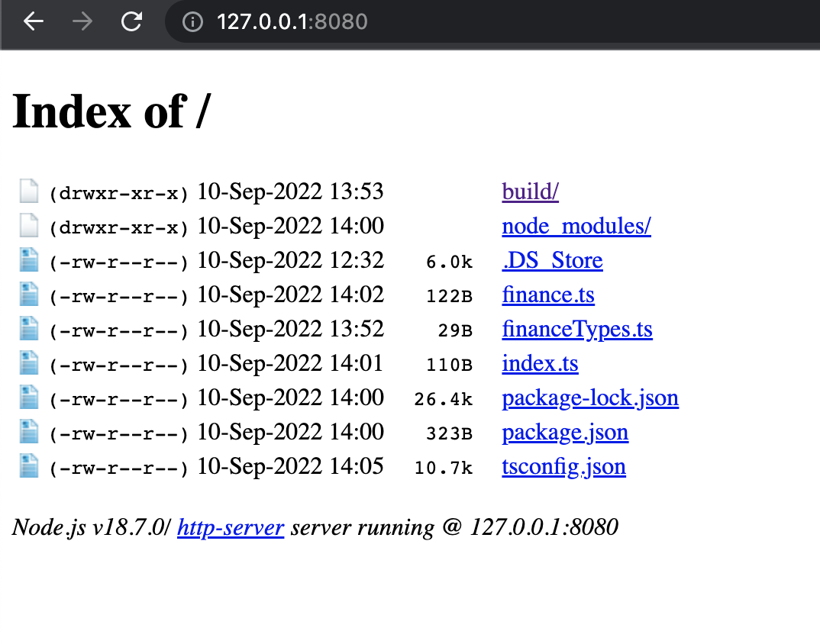Click the file icon next to finance.ts
The height and width of the screenshot is (644, 820).
coord(27,295)
